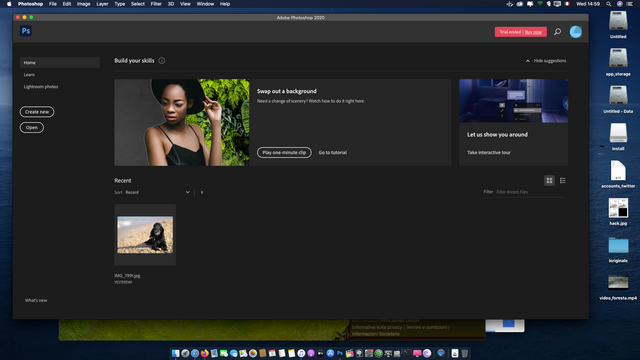This screenshot has height=360, width=640.
Task: Click the Bluetooth icon in menu bar
Action: click(549, 4)
